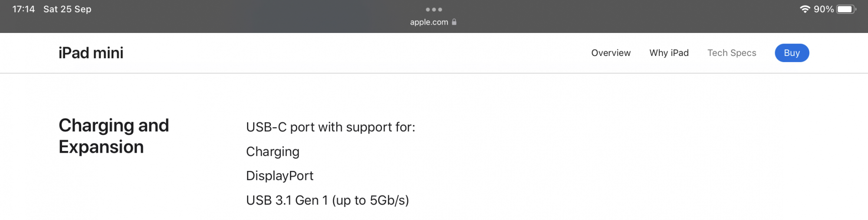Click the Charging item in the USB-C list

coord(273,151)
